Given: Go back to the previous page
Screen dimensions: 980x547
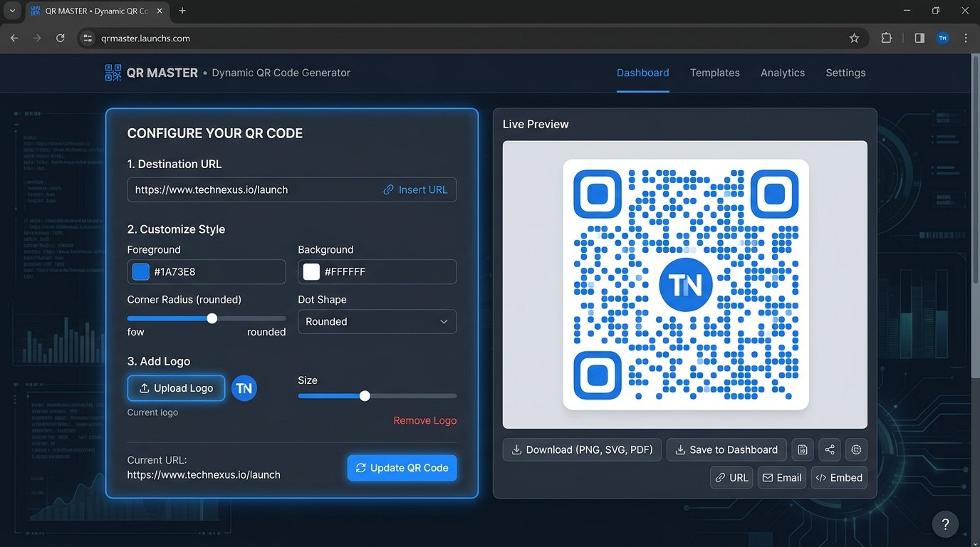Looking at the screenshot, I should [15, 38].
